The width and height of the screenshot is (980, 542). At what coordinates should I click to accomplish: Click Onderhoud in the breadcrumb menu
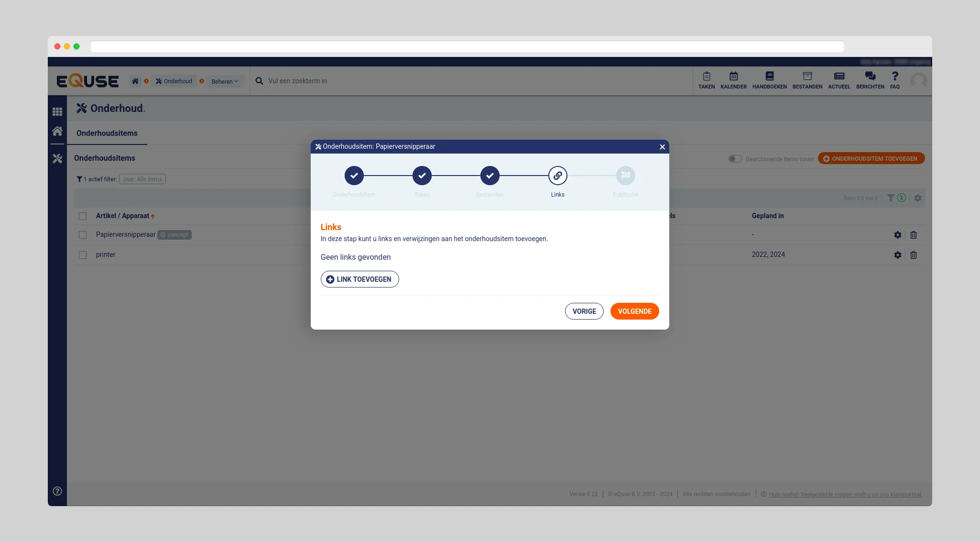tap(174, 81)
